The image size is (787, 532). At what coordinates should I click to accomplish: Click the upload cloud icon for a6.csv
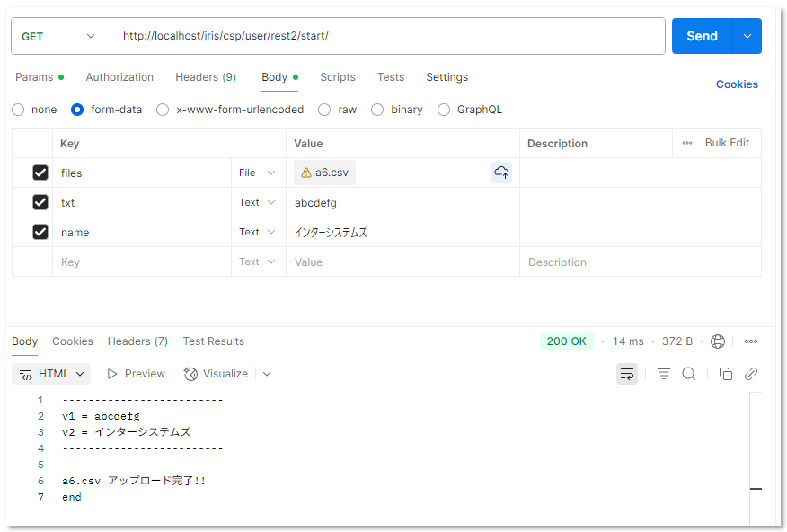click(500, 173)
